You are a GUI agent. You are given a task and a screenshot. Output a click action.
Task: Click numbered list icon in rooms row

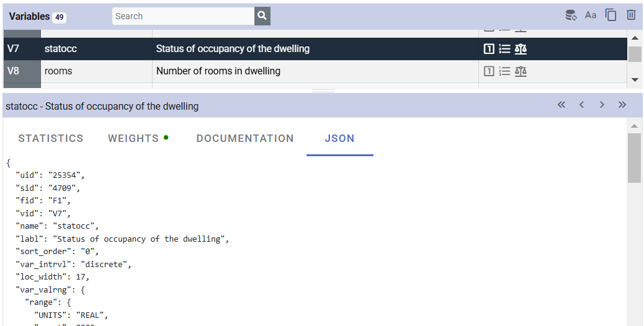504,71
